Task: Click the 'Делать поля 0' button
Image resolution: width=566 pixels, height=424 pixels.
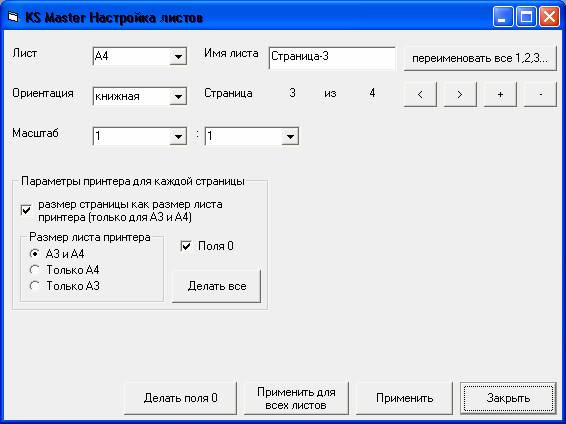Action: [180, 398]
